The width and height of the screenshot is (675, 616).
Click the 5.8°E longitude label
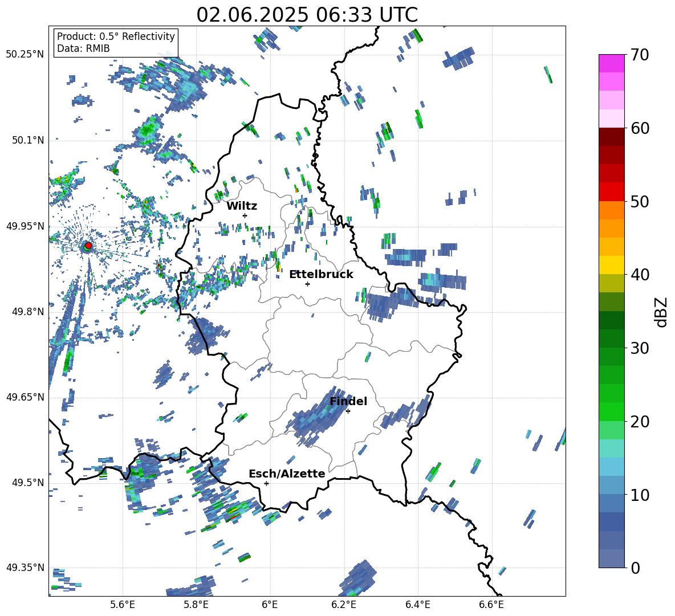pos(196,605)
